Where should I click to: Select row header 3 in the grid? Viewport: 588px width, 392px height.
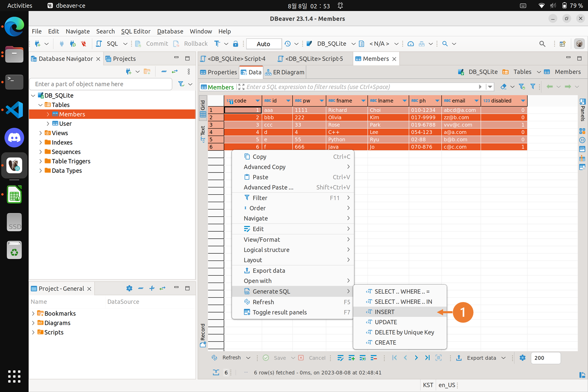click(216, 125)
